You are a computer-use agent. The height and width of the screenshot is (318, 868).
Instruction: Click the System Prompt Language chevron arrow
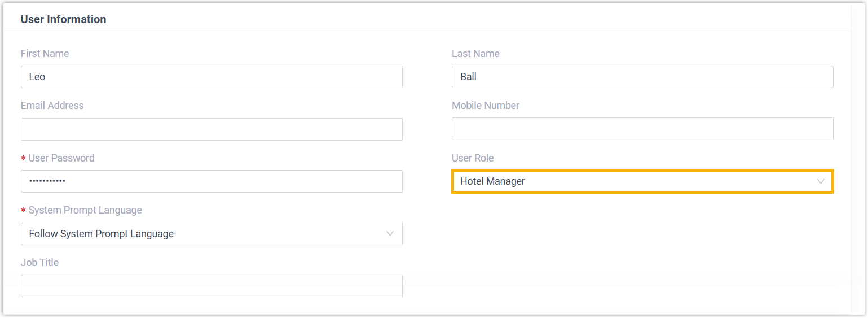[390, 234]
